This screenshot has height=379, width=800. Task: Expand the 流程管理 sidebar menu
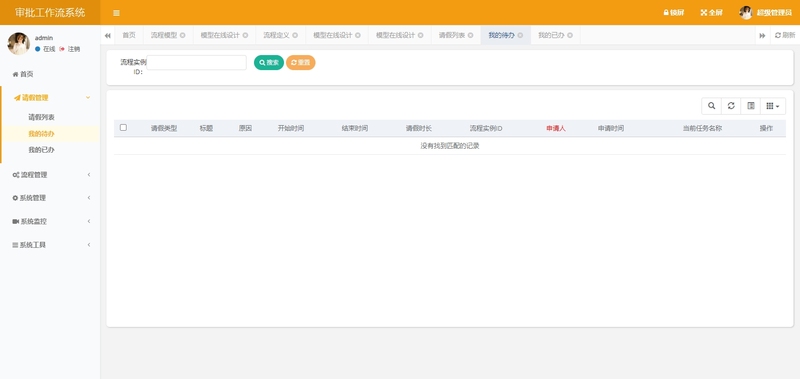coord(50,174)
